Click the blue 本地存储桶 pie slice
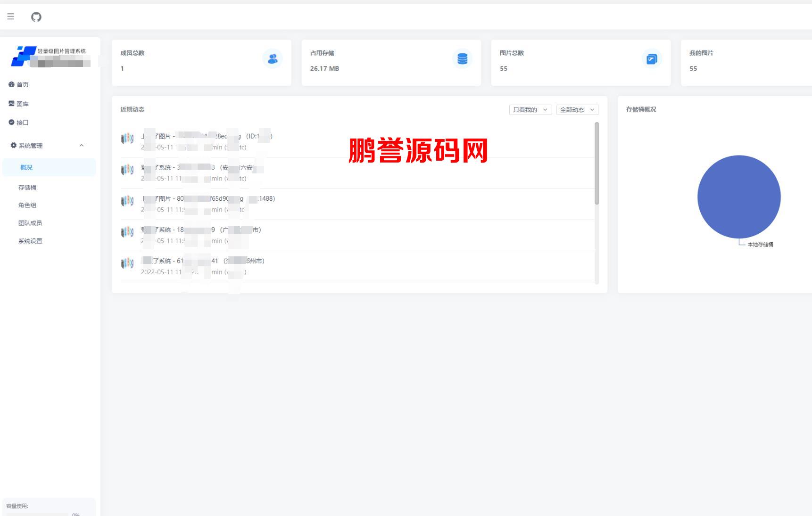 (739, 197)
